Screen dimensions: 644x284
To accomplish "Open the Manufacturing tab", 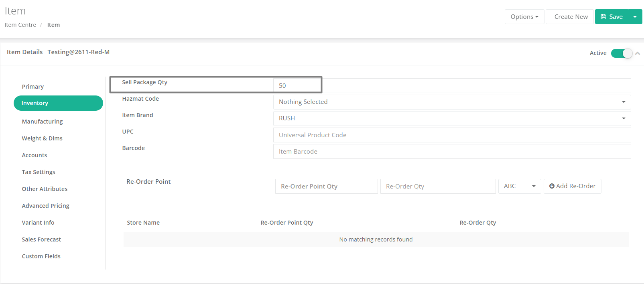I will pyautogui.click(x=42, y=122).
